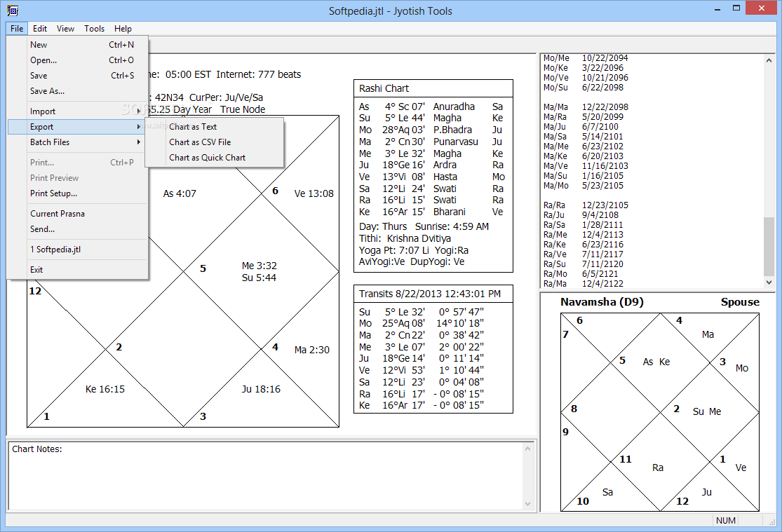This screenshot has width=782, height=532.
Task: Click the dasha list scrollbar up arrow
Action: (x=769, y=60)
